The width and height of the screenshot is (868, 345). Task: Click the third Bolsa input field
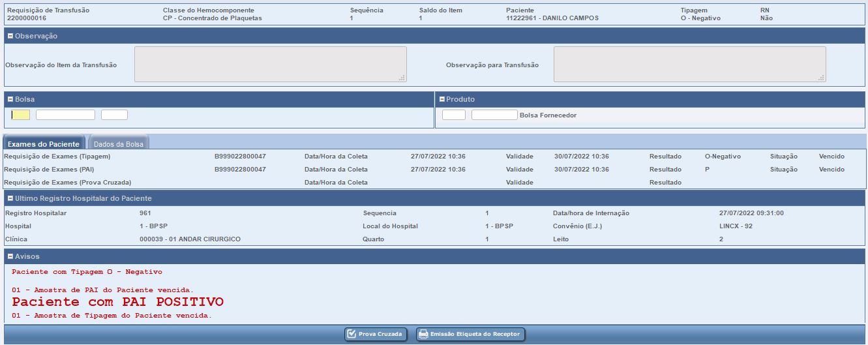coord(114,115)
